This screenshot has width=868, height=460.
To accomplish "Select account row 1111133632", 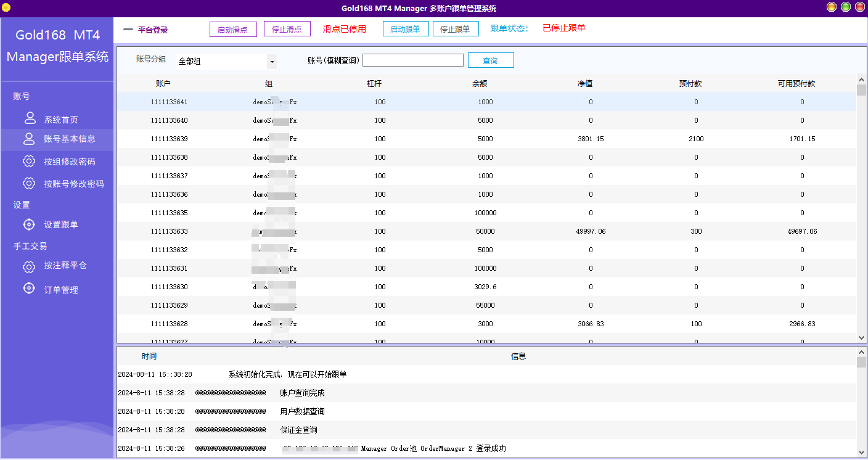I will (x=486, y=250).
